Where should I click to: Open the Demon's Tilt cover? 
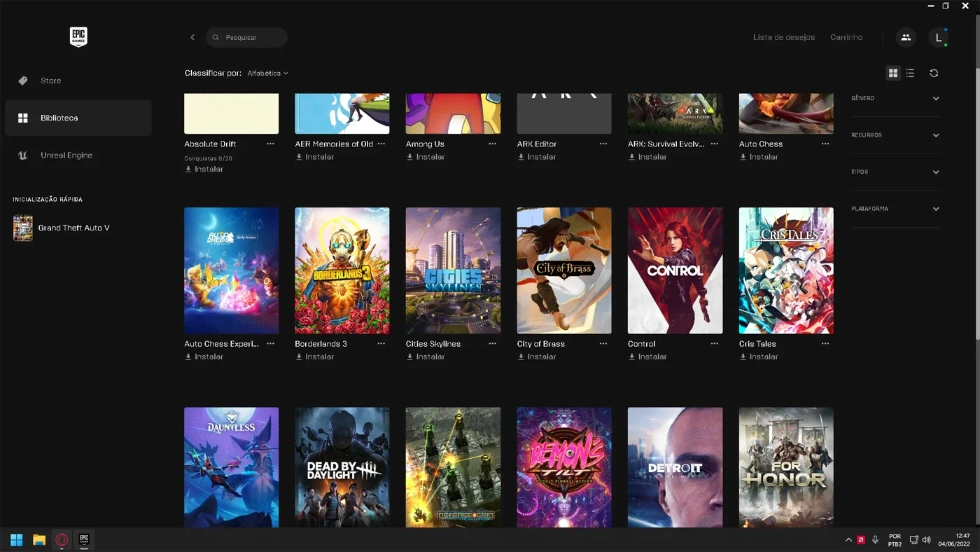click(564, 467)
